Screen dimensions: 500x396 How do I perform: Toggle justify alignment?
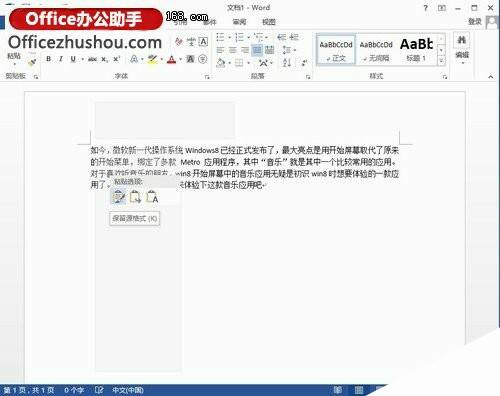(257, 50)
